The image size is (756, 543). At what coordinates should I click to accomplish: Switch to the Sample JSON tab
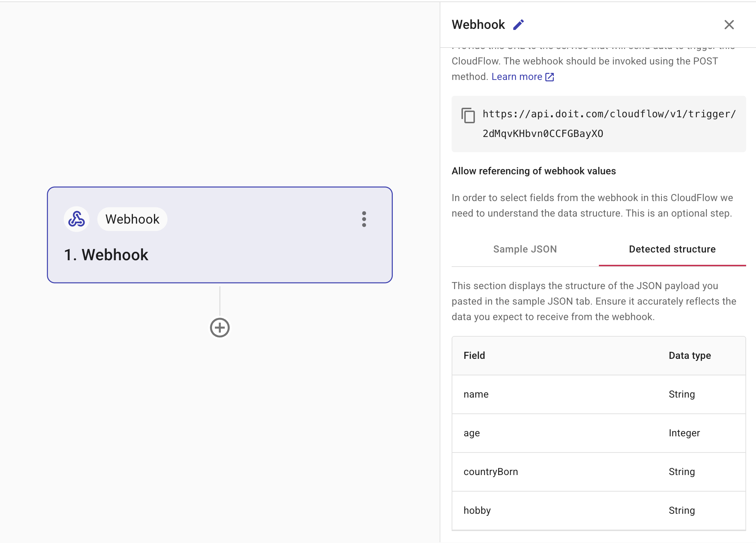point(525,249)
